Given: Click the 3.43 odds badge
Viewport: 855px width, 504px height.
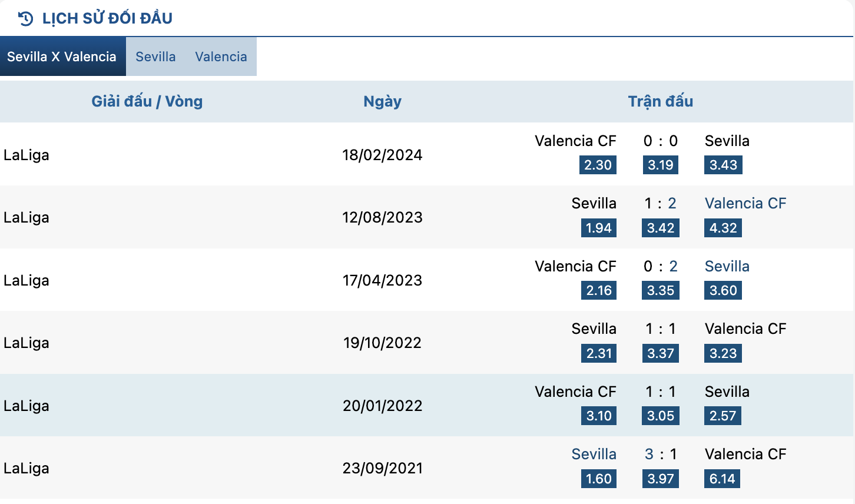Looking at the screenshot, I should (723, 165).
